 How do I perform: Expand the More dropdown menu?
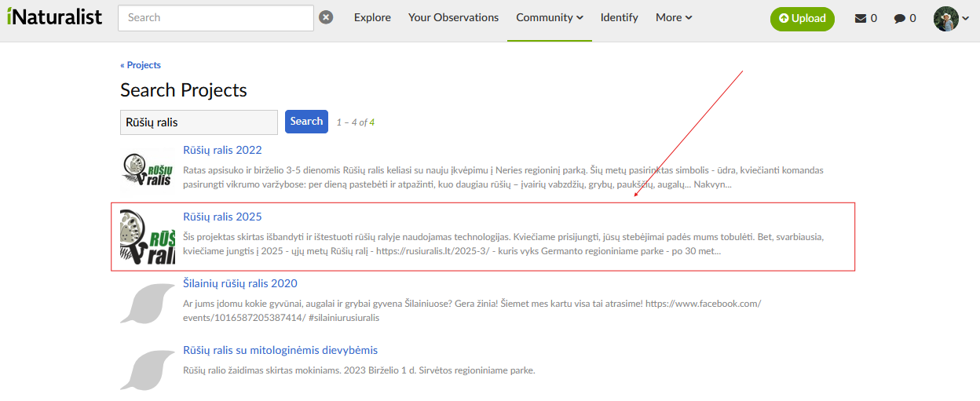click(x=674, y=17)
